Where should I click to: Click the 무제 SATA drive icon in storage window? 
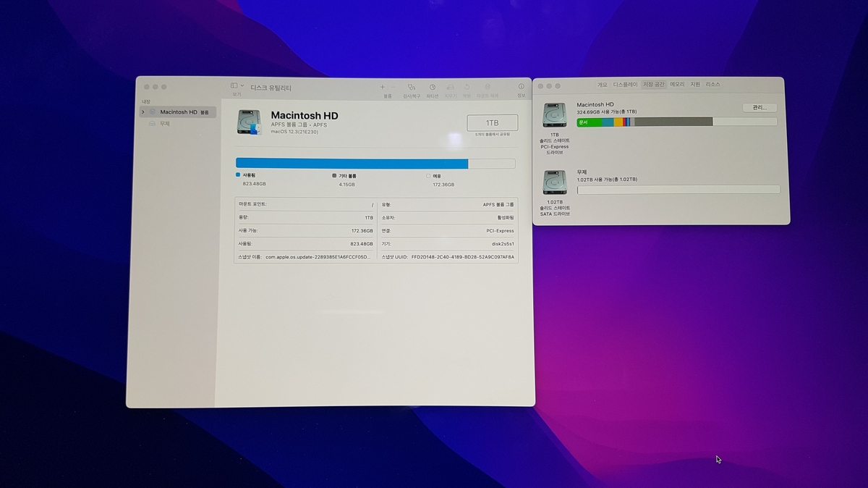[x=555, y=182]
